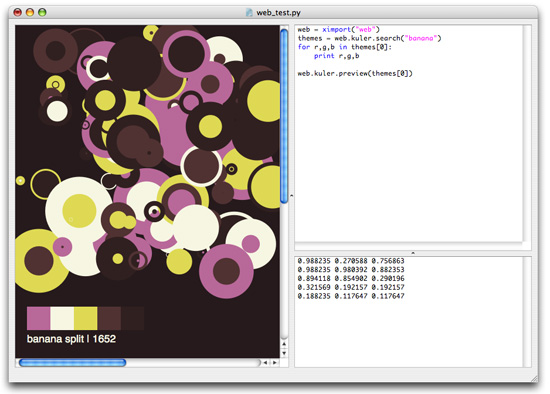550x394 pixels.
Task: Click the cream color swatch in the palette
Action: [x=62, y=318]
